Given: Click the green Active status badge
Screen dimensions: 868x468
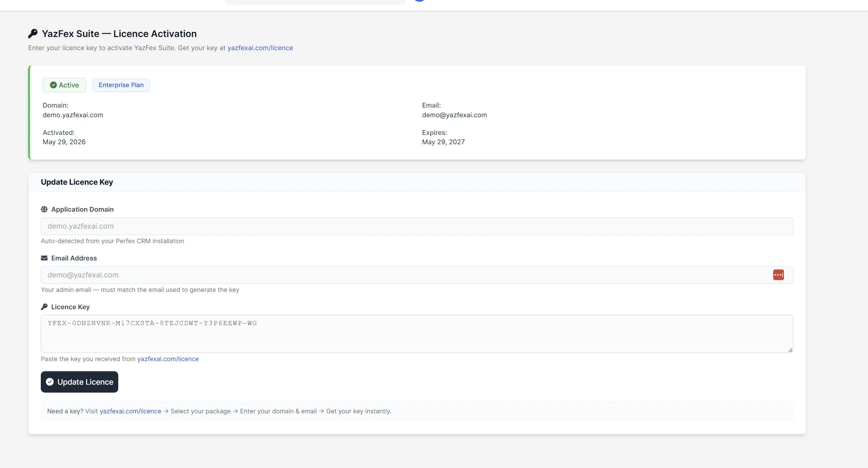Looking at the screenshot, I should click(x=64, y=85).
